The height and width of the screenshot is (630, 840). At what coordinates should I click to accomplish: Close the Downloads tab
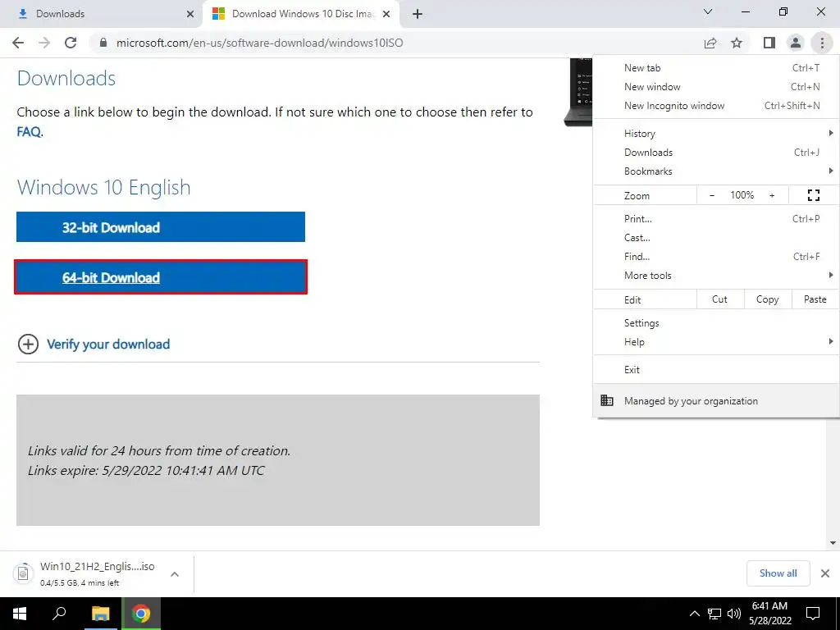(190, 14)
